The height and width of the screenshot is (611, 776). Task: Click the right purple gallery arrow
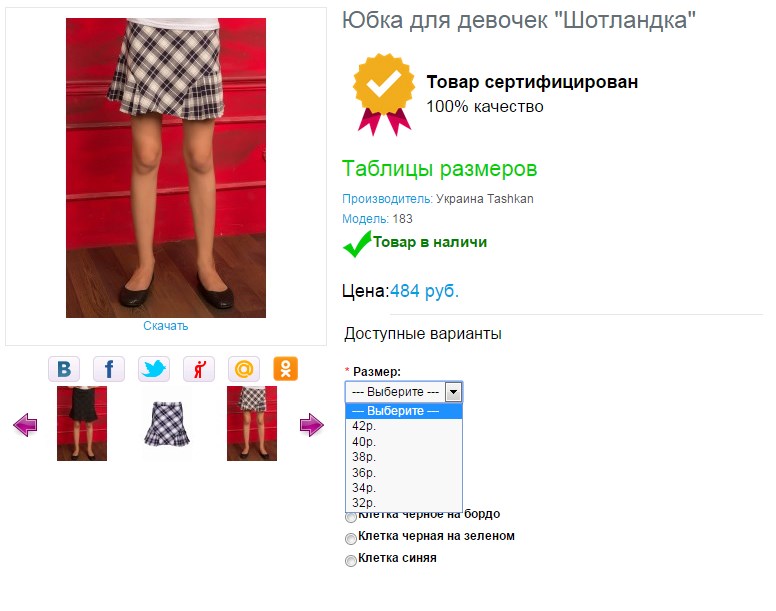click(x=311, y=425)
